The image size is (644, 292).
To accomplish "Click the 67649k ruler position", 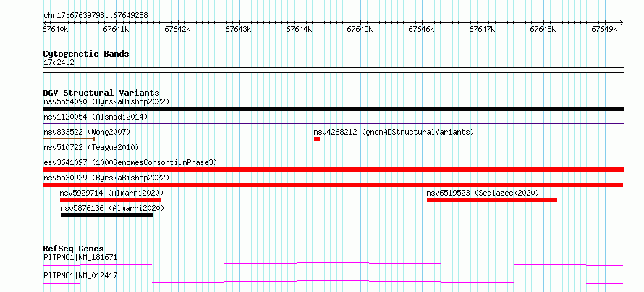I will pos(605,29).
